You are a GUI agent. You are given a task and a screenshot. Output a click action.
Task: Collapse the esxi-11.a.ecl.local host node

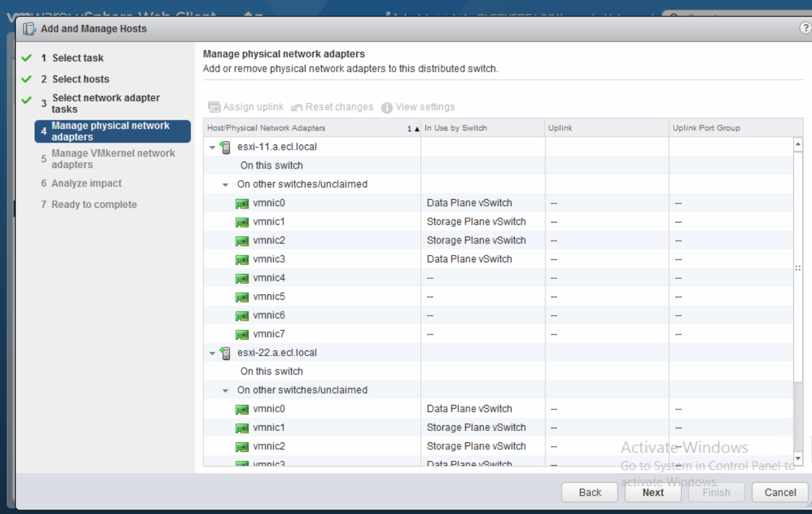(212, 147)
